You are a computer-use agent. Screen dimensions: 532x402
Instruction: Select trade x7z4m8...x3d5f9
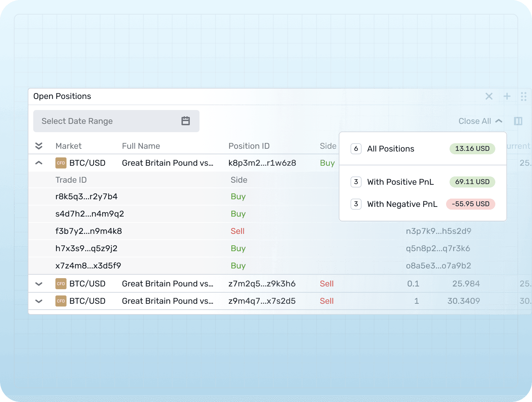click(88, 266)
